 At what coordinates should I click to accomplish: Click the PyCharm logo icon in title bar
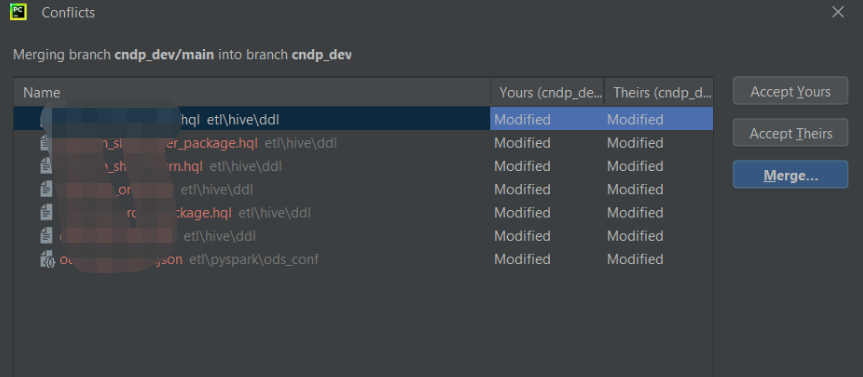click(18, 12)
